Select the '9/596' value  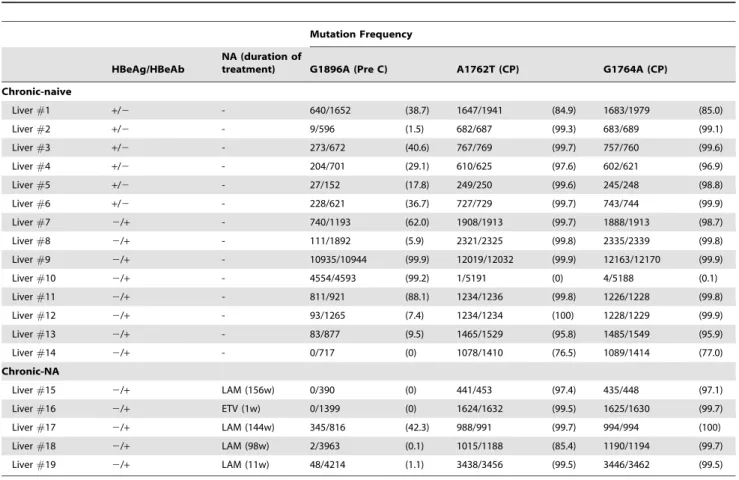coord(322,129)
